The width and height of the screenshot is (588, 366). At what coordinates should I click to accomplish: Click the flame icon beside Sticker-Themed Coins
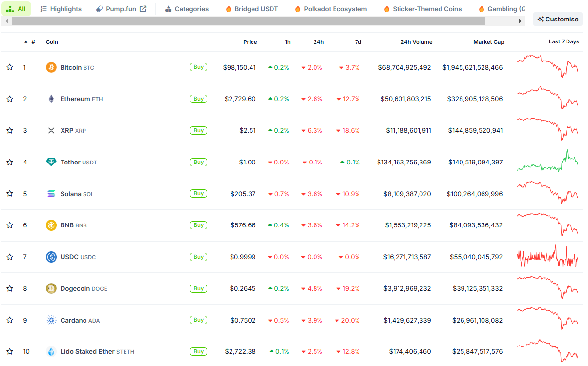[x=387, y=9]
